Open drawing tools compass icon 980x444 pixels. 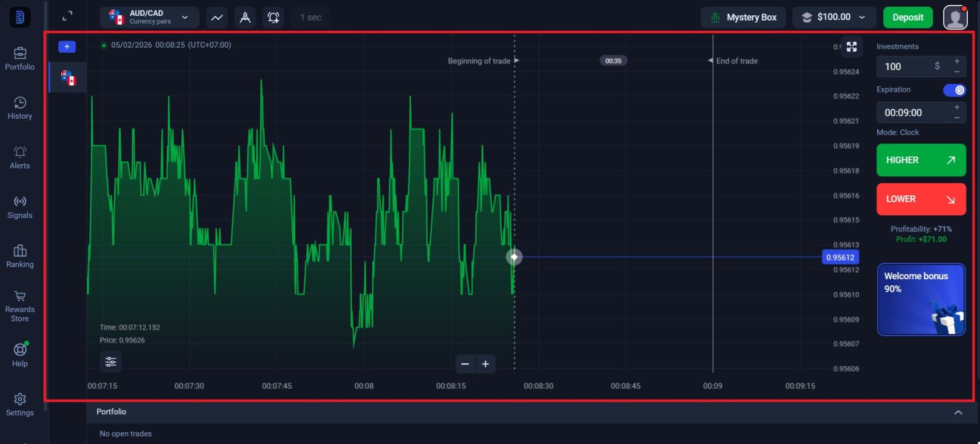[x=245, y=18]
